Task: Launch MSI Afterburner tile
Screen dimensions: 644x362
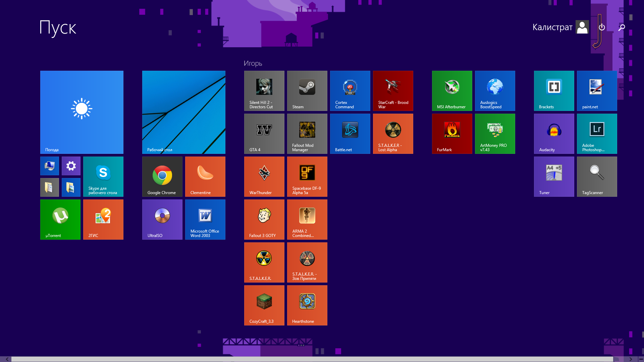Action: [452, 90]
